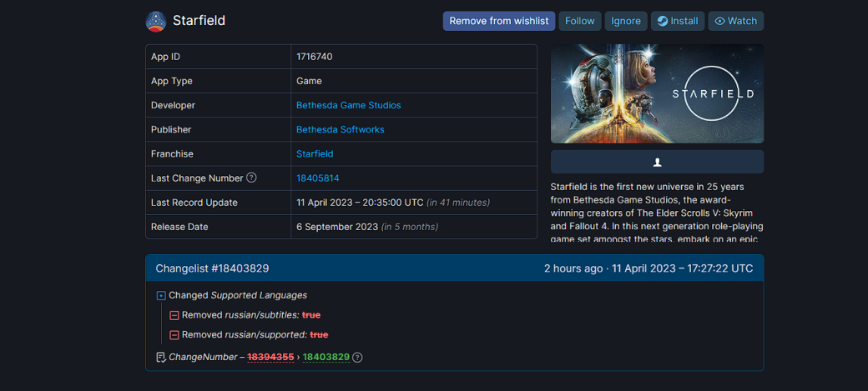
Task: Collapse the Changed Supported Languages square icon
Action: pos(161,296)
